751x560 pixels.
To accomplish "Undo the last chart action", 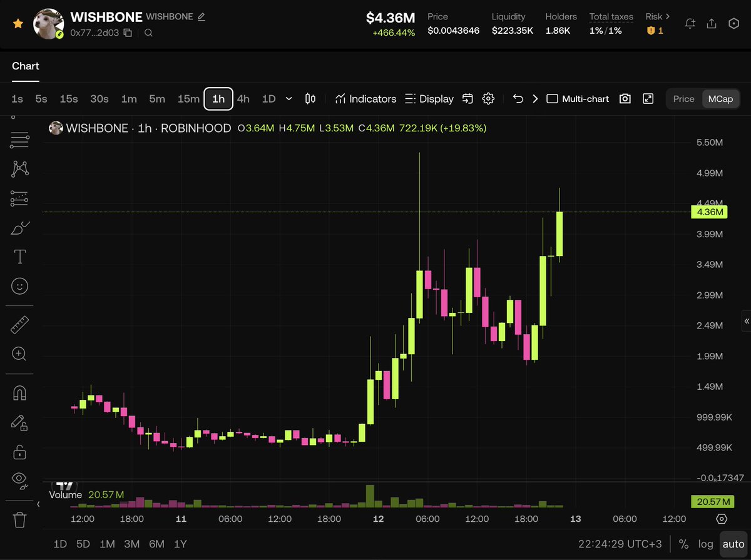I will pos(518,99).
